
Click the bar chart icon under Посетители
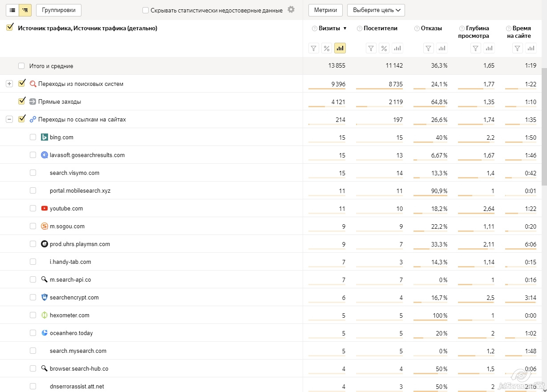tap(397, 48)
